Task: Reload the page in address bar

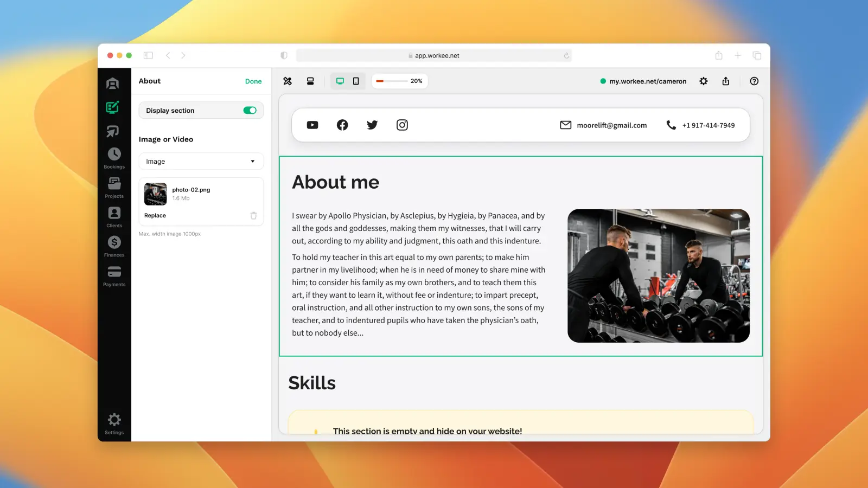Action: coord(566,56)
